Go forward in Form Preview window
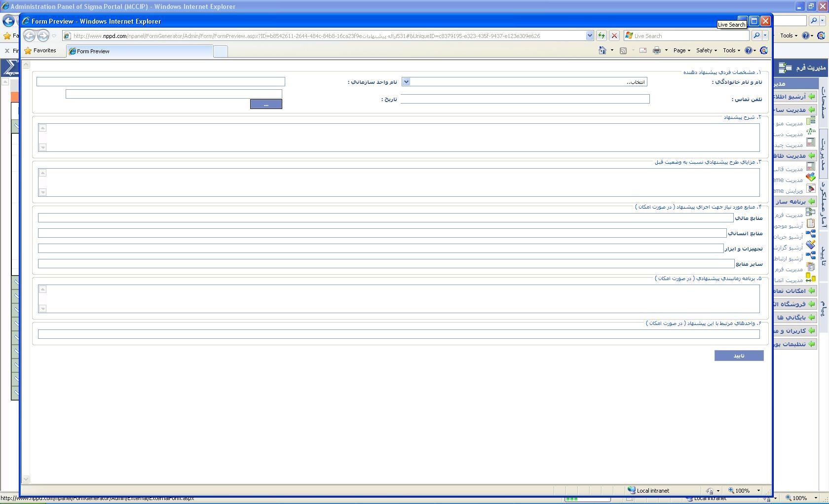Screen dimensions: 829x504 [x=43, y=36]
